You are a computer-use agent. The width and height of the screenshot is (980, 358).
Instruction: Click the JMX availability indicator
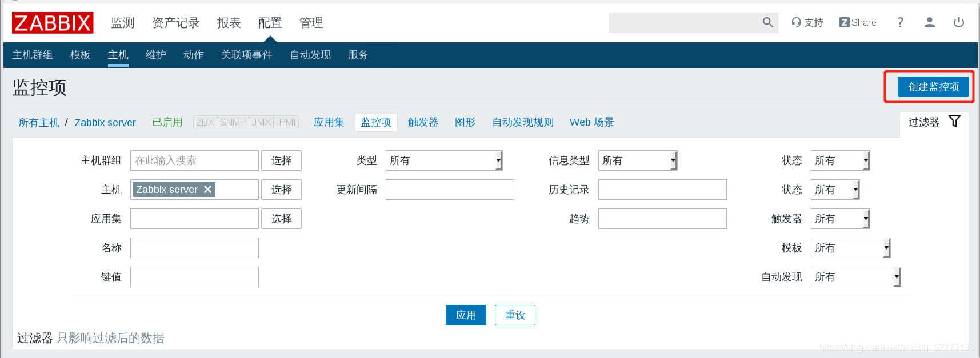coord(261,122)
